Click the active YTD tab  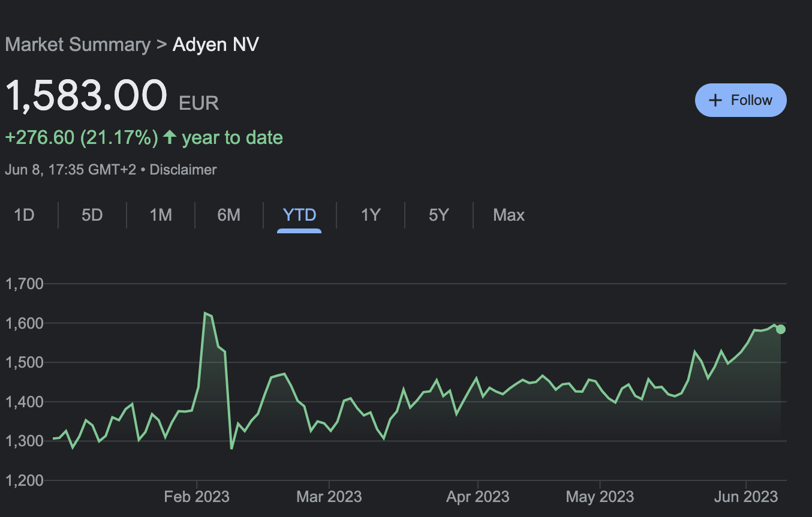[x=299, y=215]
